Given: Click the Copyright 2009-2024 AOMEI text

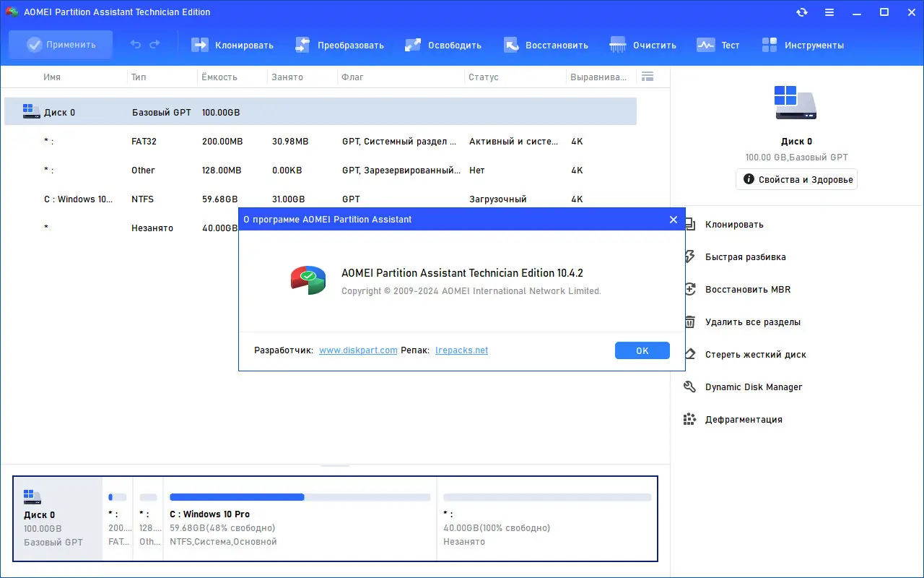Looking at the screenshot, I should [x=471, y=291].
